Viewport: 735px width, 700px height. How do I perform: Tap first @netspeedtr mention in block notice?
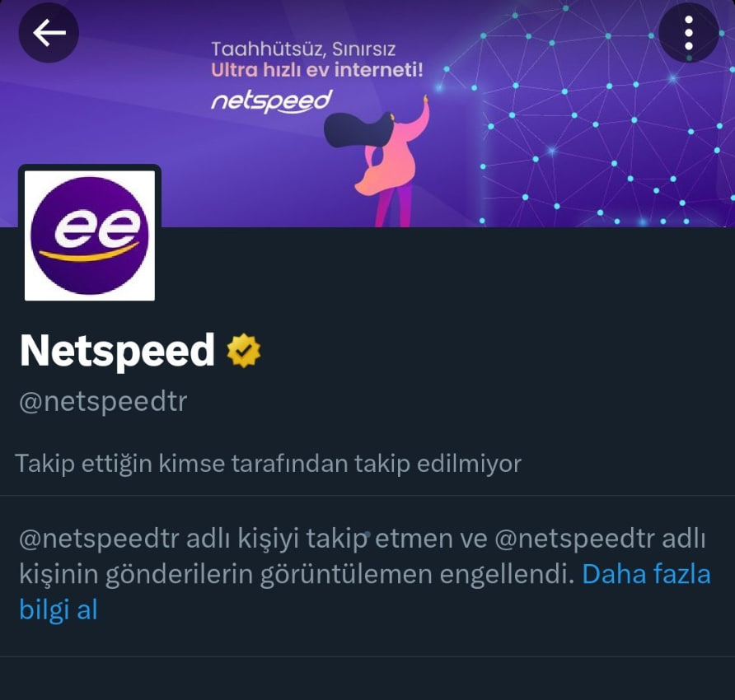[99, 539]
